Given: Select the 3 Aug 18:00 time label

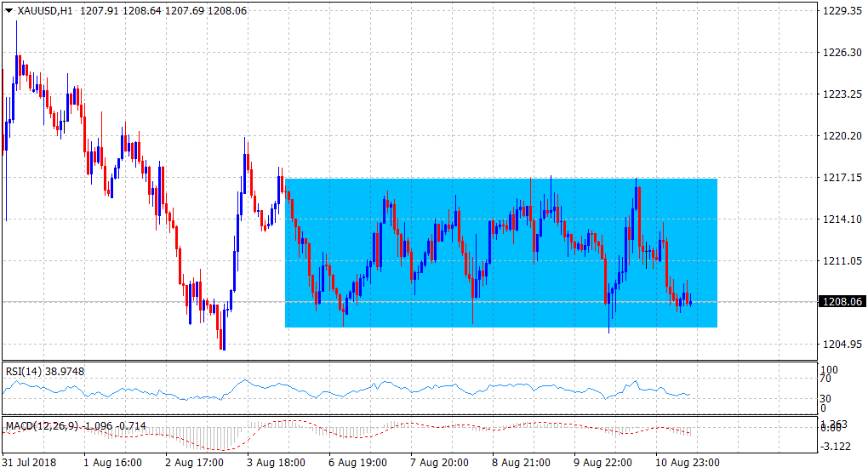Looking at the screenshot, I should pyautogui.click(x=277, y=463).
